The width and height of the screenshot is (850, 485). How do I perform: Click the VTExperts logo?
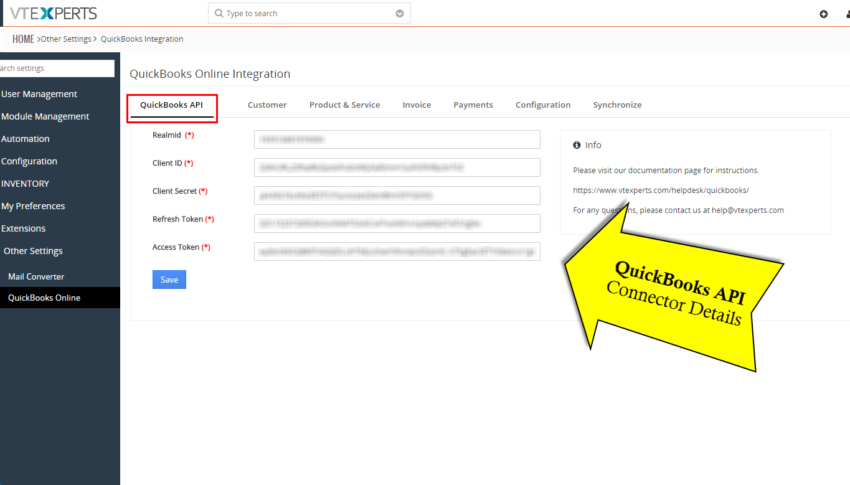[53, 13]
